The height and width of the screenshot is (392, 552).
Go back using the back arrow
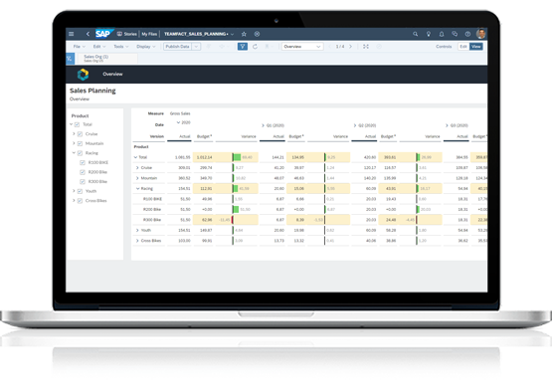pos(88,34)
